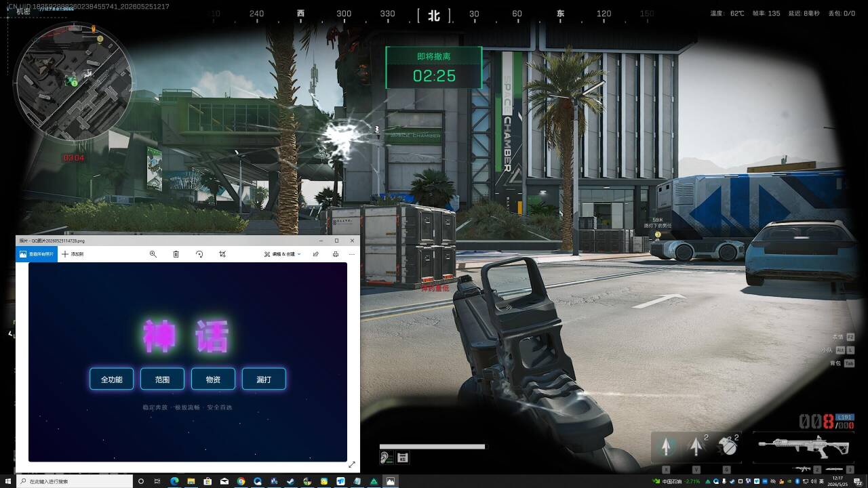Click the 表情 F2 hint
Image resolution: width=868 pixels, height=488 pixels.
[843, 337]
